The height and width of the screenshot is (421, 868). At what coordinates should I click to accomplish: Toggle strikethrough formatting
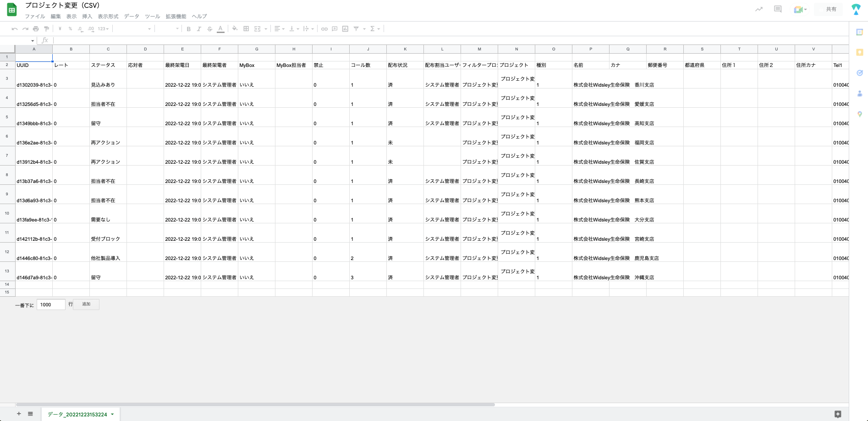[x=209, y=29]
